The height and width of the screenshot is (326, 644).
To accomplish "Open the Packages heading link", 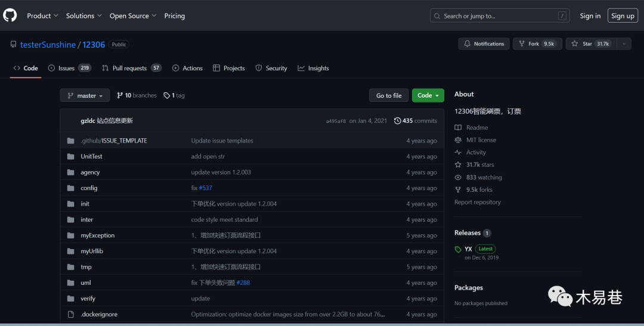I will pyautogui.click(x=469, y=288).
